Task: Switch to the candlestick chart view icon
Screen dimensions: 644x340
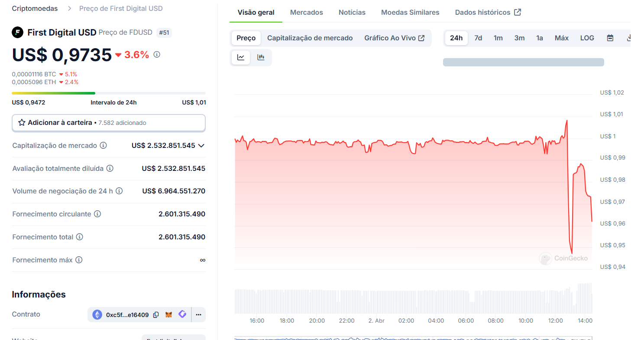Action: pos(261,57)
